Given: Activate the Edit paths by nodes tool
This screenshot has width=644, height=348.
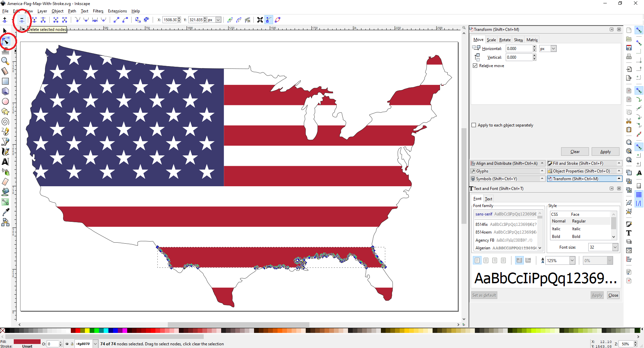Looking at the screenshot, I should 5,41.
